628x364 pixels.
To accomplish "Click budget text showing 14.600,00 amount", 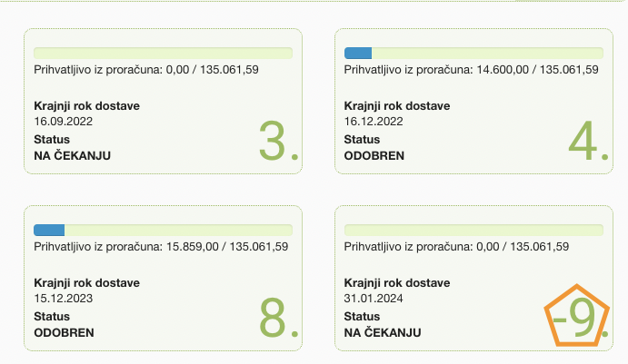I will tap(472, 69).
